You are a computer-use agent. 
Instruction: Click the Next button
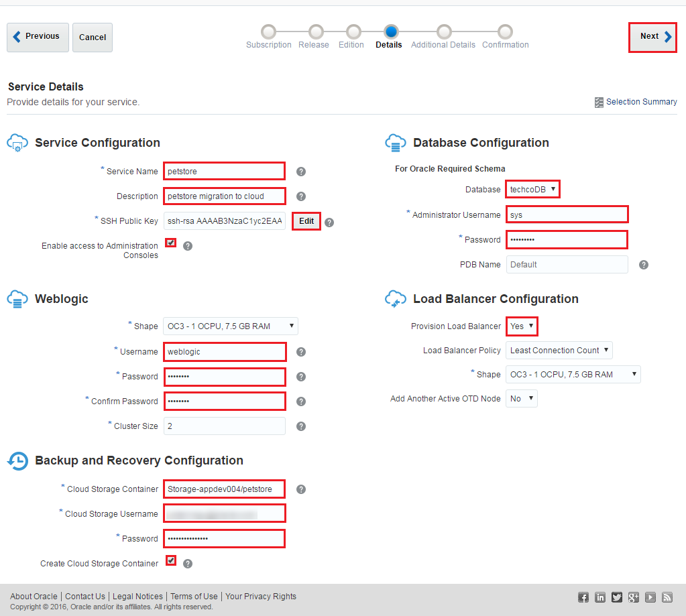point(652,38)
